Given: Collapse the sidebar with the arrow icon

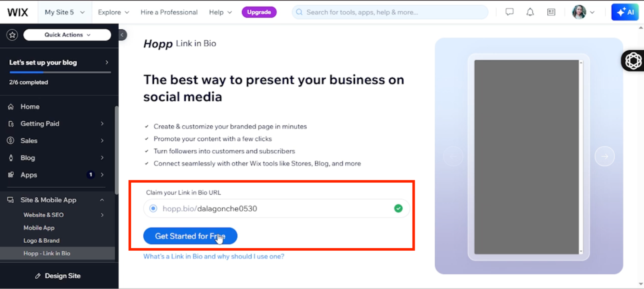Looking at the screenshot, I should pos(122,35).
